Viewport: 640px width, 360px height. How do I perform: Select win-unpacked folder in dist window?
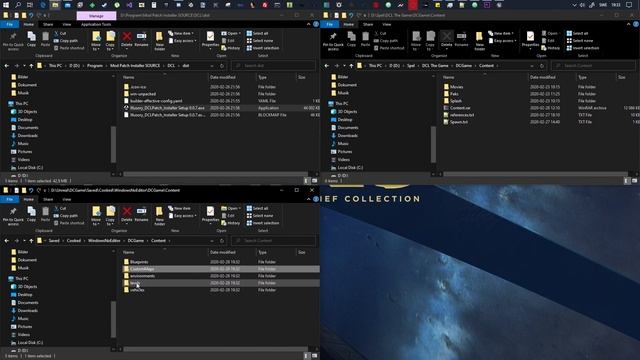(x=143, y=94)
